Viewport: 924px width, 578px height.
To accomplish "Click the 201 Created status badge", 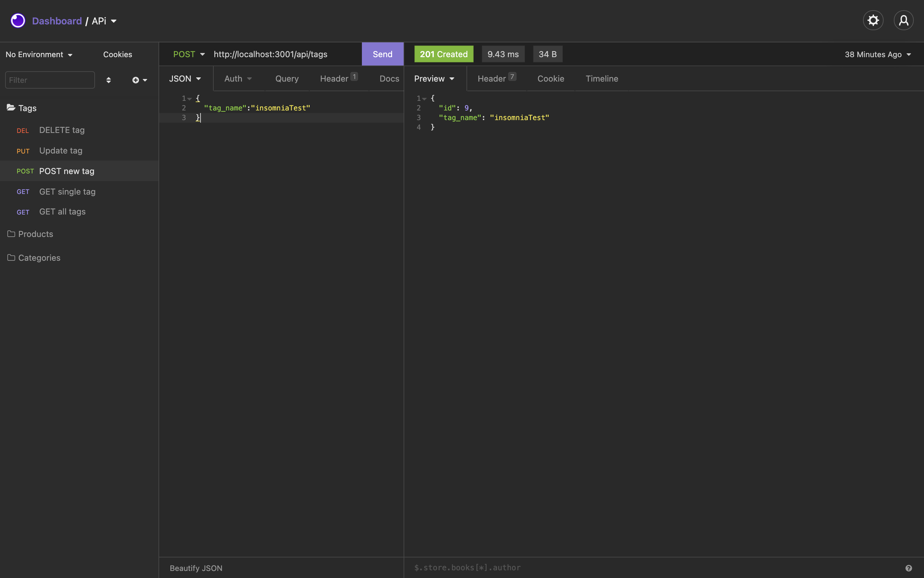I will [444, 54].
